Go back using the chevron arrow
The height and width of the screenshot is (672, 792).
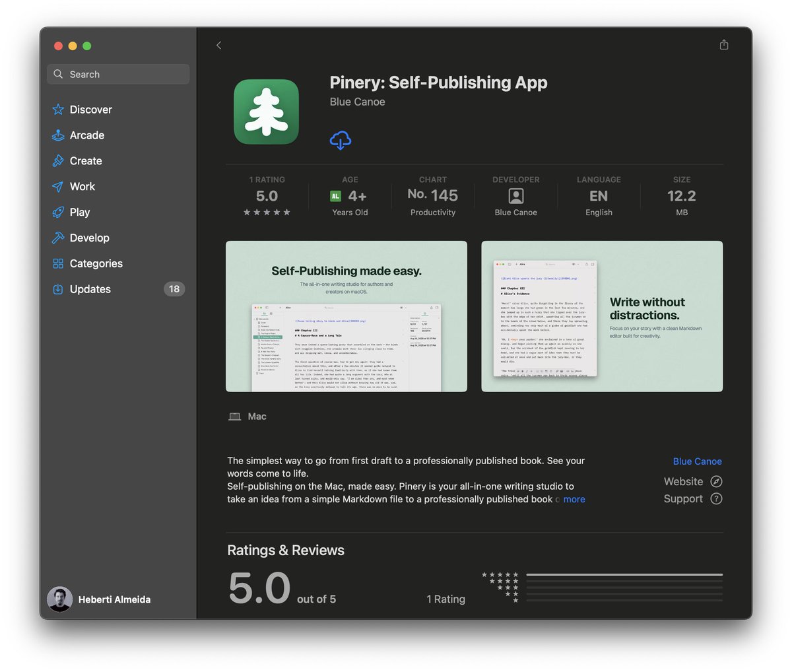pos(219,45)
